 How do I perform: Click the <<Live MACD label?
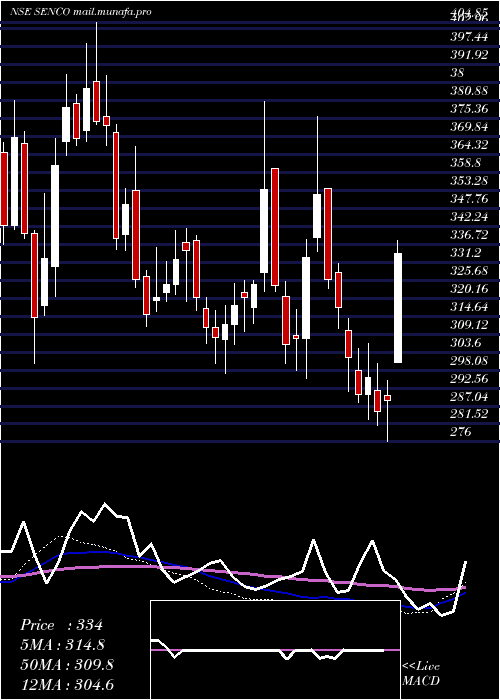click(421, 674)
